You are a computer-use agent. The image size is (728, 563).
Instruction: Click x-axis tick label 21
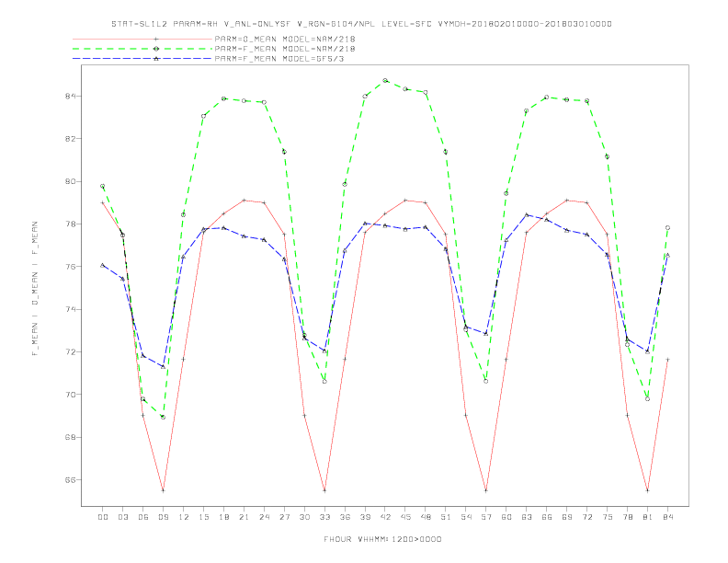[x=244, y=517]
